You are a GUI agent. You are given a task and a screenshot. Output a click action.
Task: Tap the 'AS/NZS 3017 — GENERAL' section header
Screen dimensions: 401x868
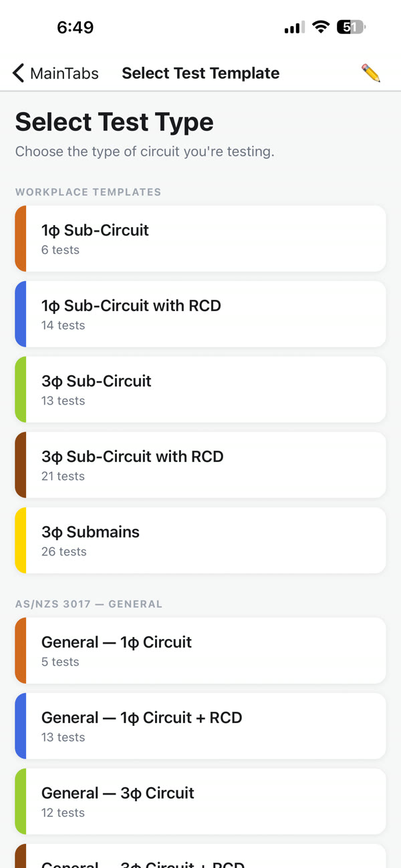[x=89, y=604]
